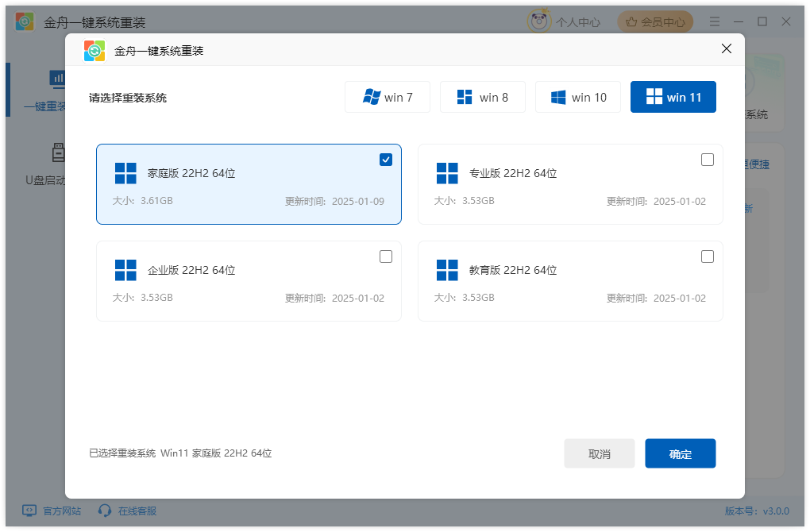Uncheck the 家庭版 22H2 64位 checkbox
Image resolution: width=810 pixels, height=532 pixels.
tap(386, 160)
